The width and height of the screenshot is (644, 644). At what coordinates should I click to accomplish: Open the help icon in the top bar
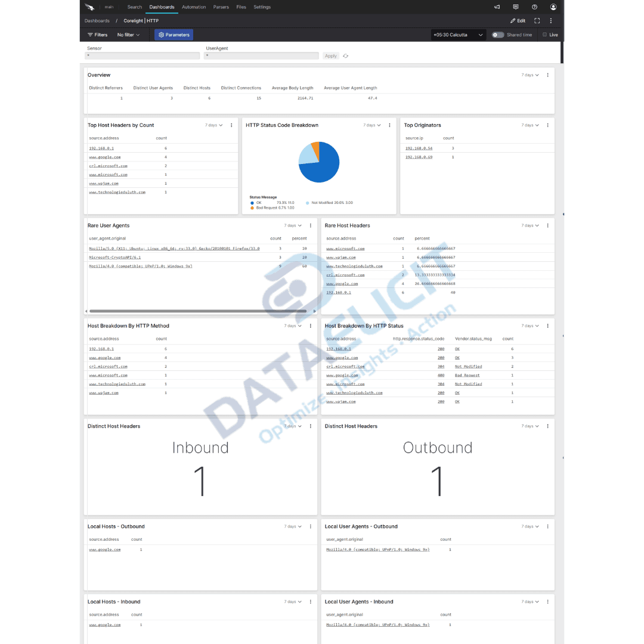534,7
